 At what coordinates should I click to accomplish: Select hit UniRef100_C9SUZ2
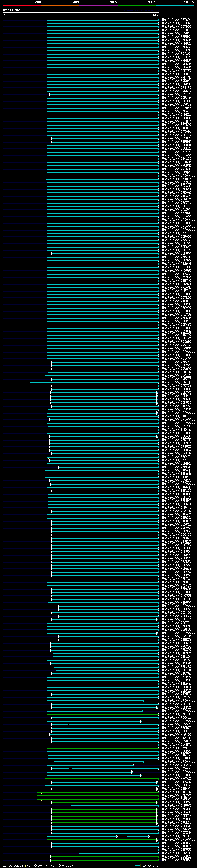tap(177, 446)
